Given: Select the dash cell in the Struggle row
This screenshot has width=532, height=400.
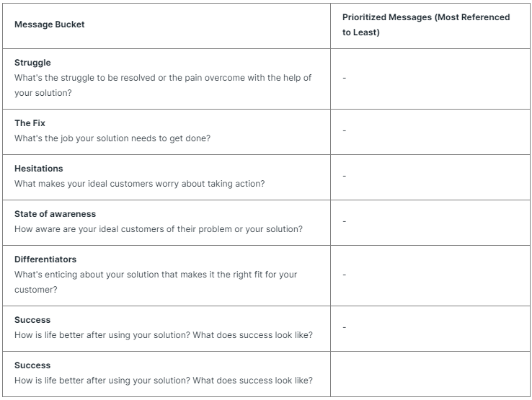Looking at the screenshot, I should pos(345,78).
